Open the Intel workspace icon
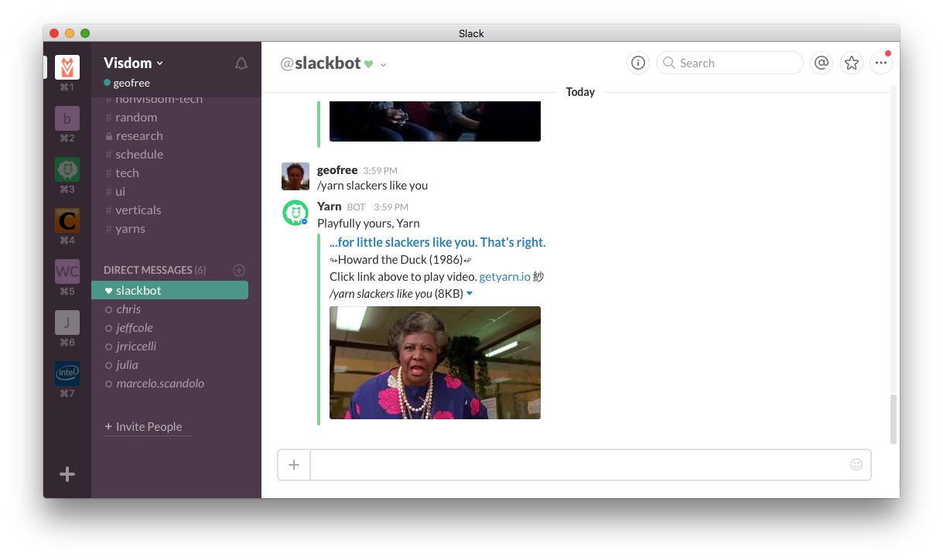This screenshot has height=560, width=943. 67,374
